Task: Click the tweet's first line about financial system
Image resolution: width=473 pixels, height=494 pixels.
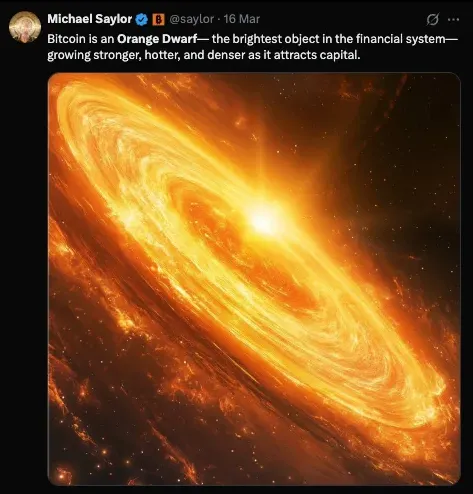Action: pos(252,39)
